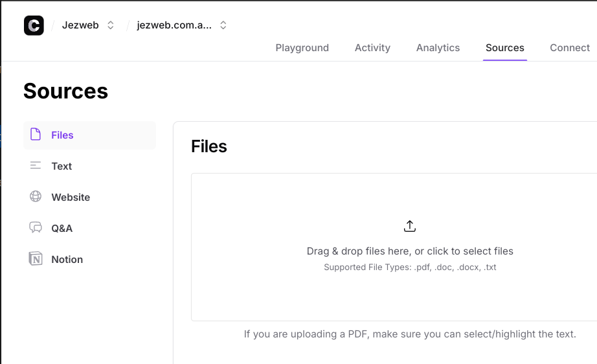Open the Playground tab

tap(302, 48)
